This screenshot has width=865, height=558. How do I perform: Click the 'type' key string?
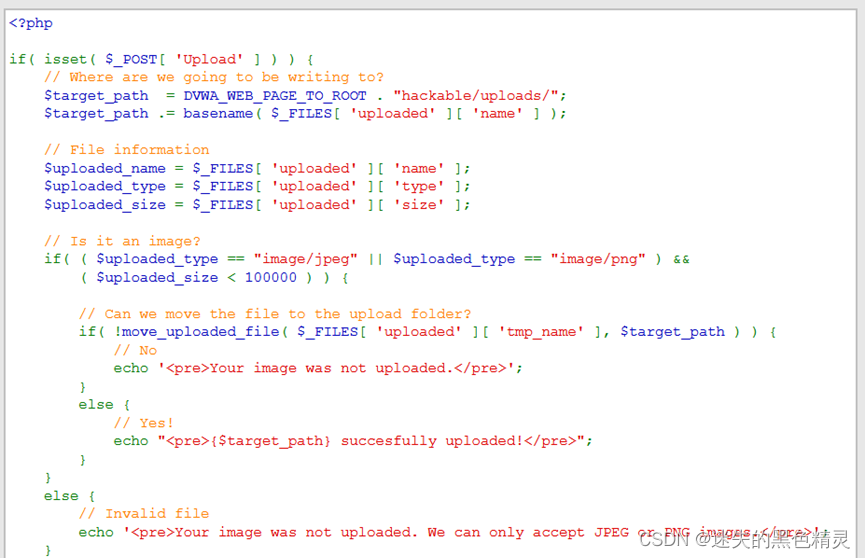point(419,186)
